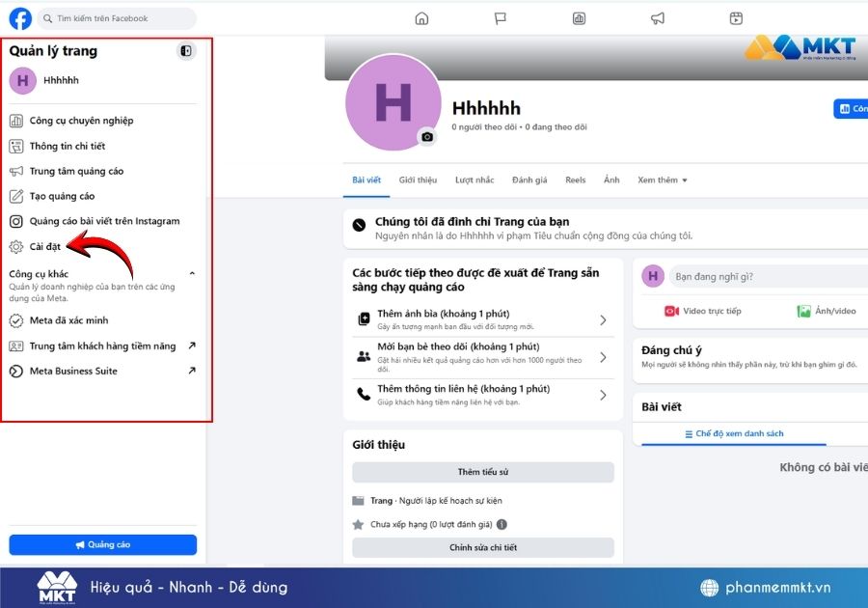Collapse the Công cụ khác section chevron
The height and width of the screenshot is (608, 868).
191,271
